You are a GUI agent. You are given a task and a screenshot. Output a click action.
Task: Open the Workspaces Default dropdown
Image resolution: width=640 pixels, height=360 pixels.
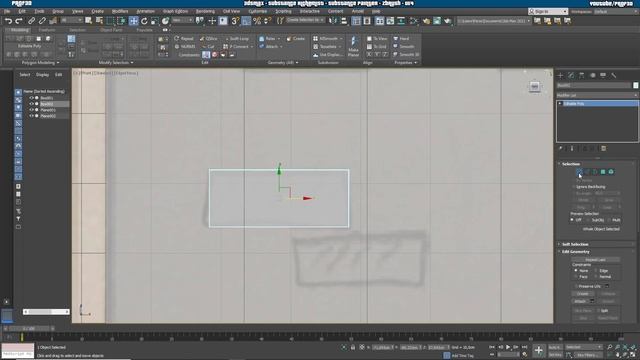point(616,11)
